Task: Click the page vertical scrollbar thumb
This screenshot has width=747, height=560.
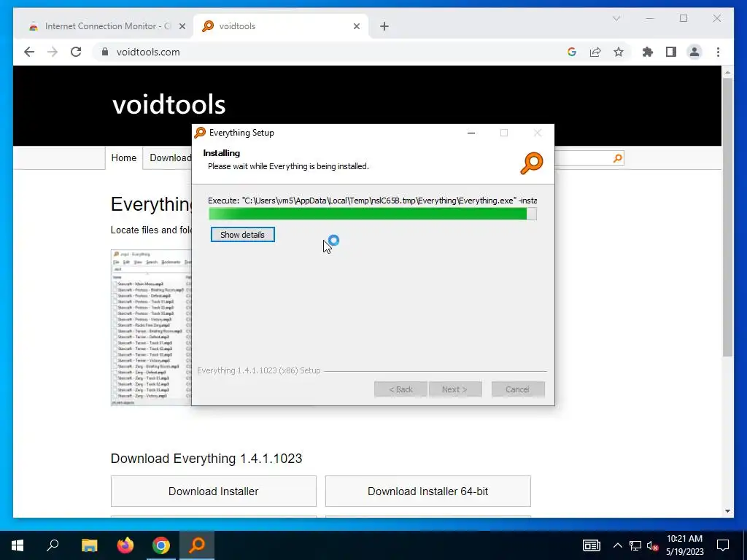Action: [x=727, y=217]
